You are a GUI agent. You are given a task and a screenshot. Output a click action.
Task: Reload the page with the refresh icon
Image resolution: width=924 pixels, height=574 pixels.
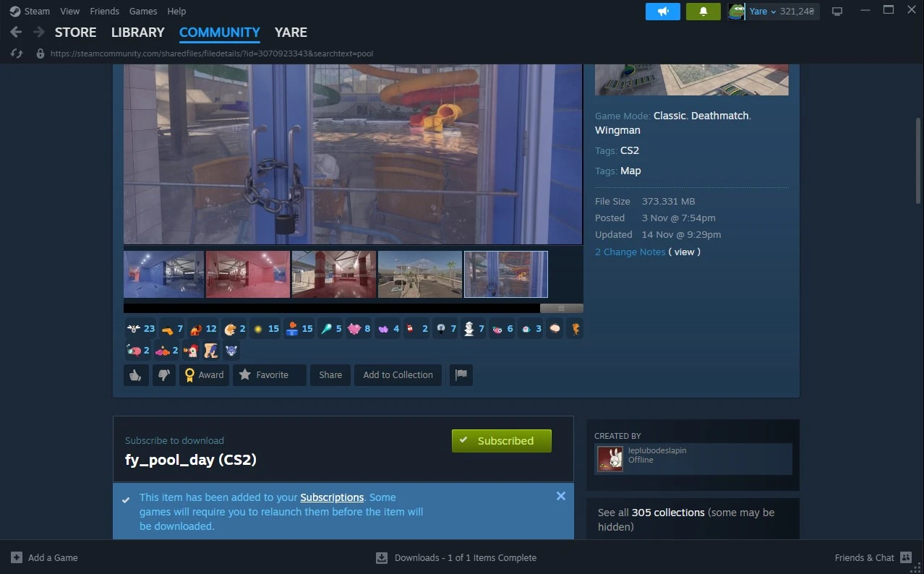[x=17, y=53]
